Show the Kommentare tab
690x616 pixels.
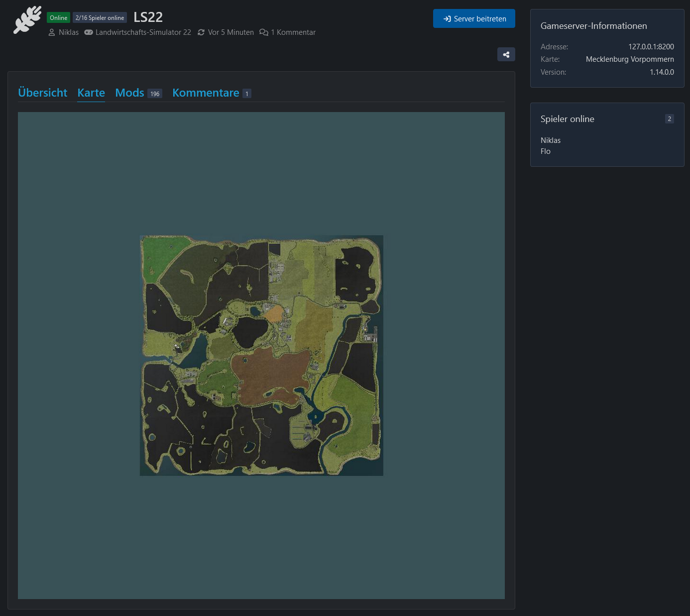click(x=206, y=93)
